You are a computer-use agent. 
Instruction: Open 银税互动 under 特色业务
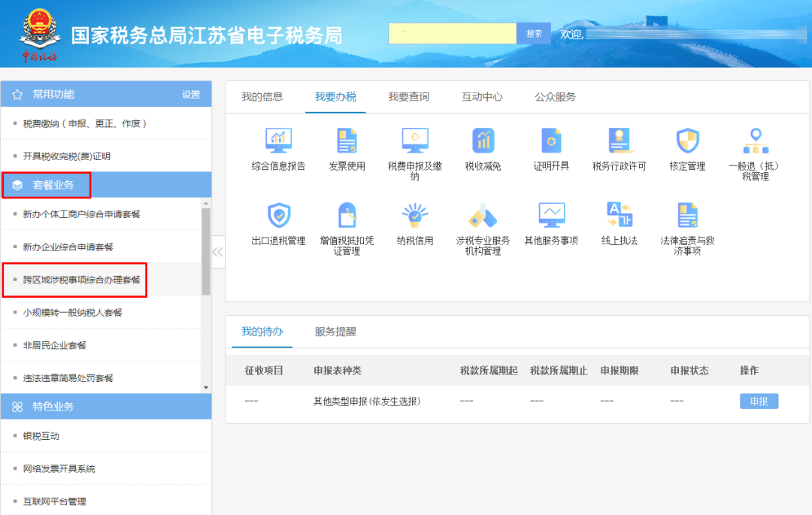41,436
